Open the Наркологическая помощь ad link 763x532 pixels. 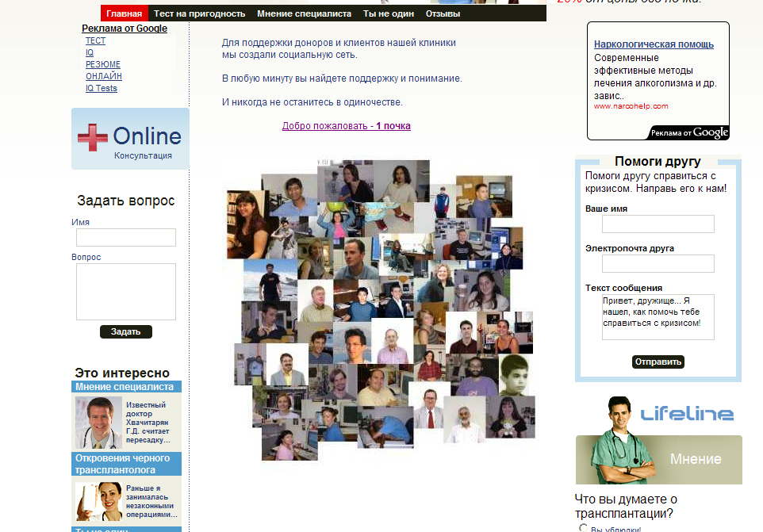(x=654, y=44)
